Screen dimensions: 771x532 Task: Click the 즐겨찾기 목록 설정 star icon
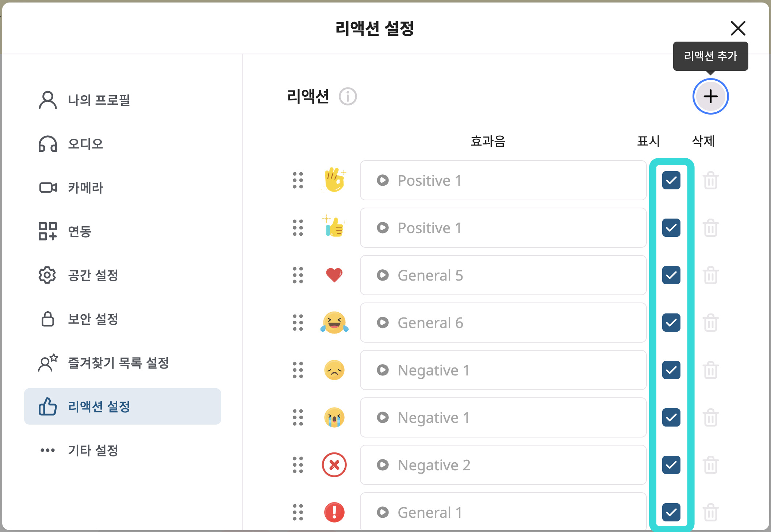(47, 363)
